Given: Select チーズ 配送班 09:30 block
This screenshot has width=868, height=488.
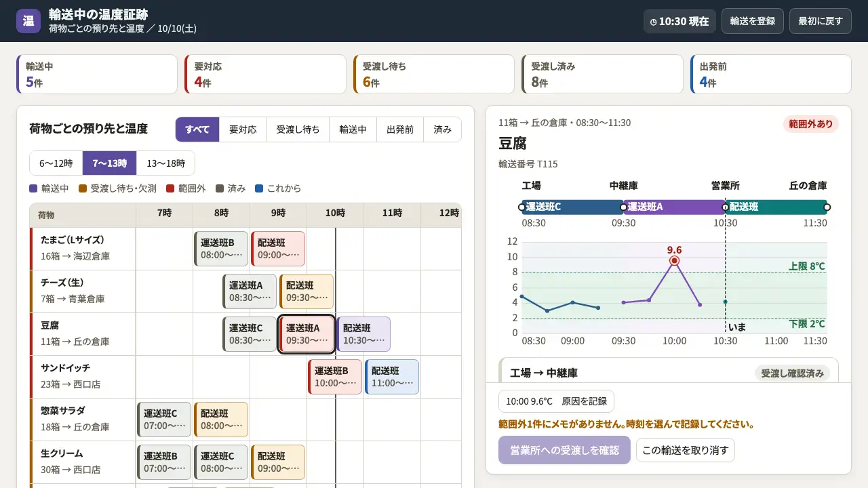Looking at the screenshot, I should click(x=307, y=291).
